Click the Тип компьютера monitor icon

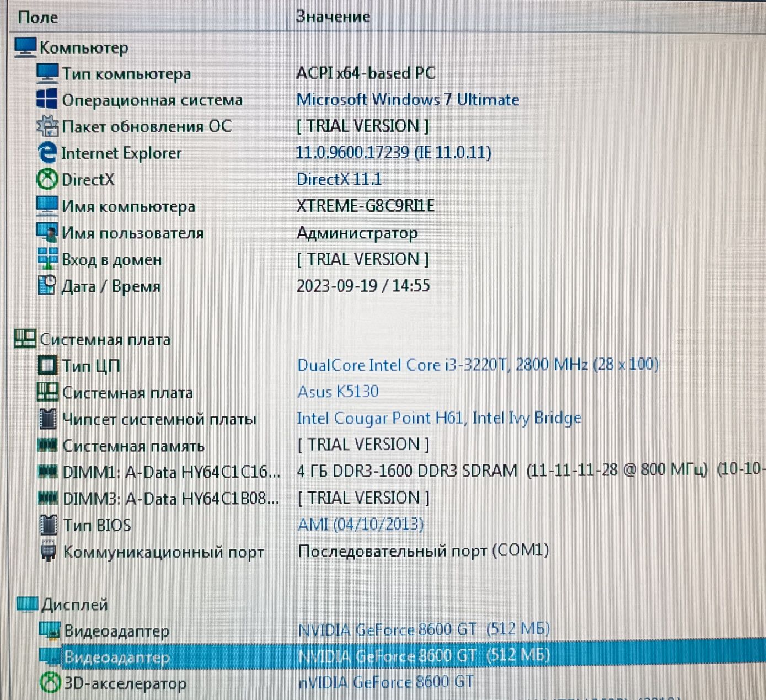point(47,73)
